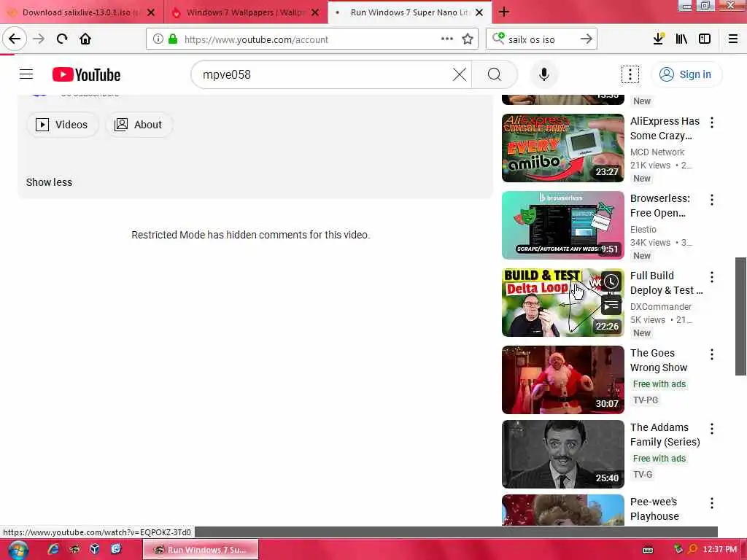Open the browser library icon
Screen dimensions: 747x560
681,39
